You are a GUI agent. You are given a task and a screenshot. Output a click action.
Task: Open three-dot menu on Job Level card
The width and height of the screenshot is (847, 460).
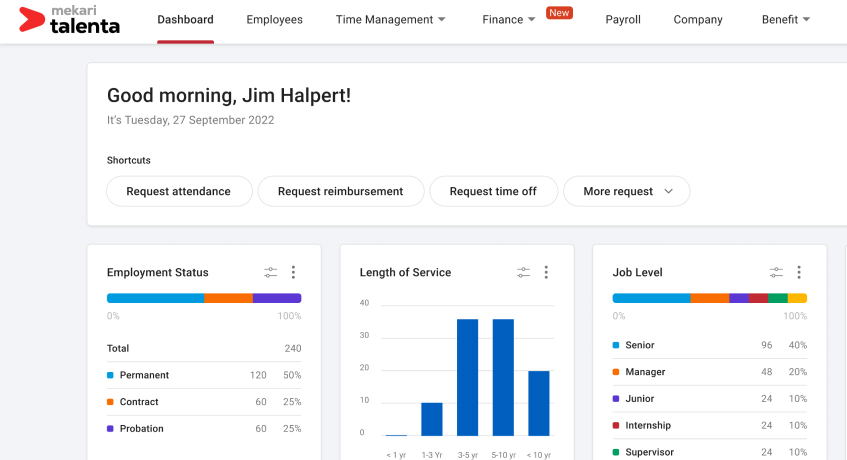(x=799, y=272)
